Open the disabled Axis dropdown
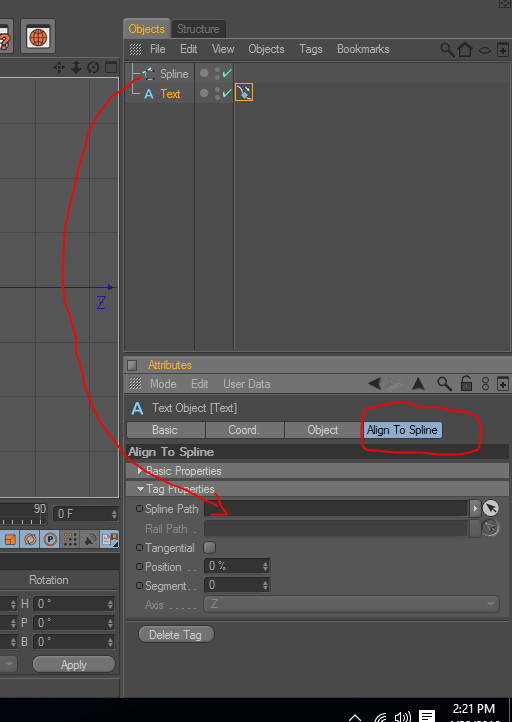The width and height of the screenshot is (512, 722). 352,604
